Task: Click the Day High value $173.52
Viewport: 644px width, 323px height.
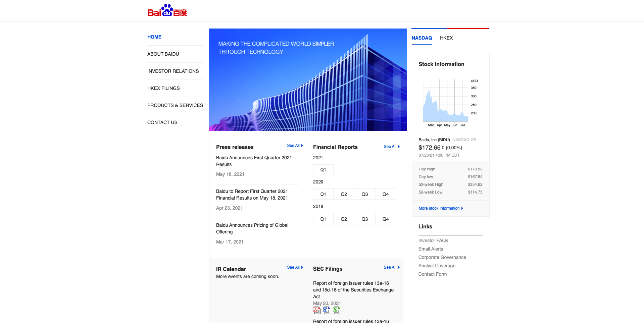Action: [x=475, y=169]
